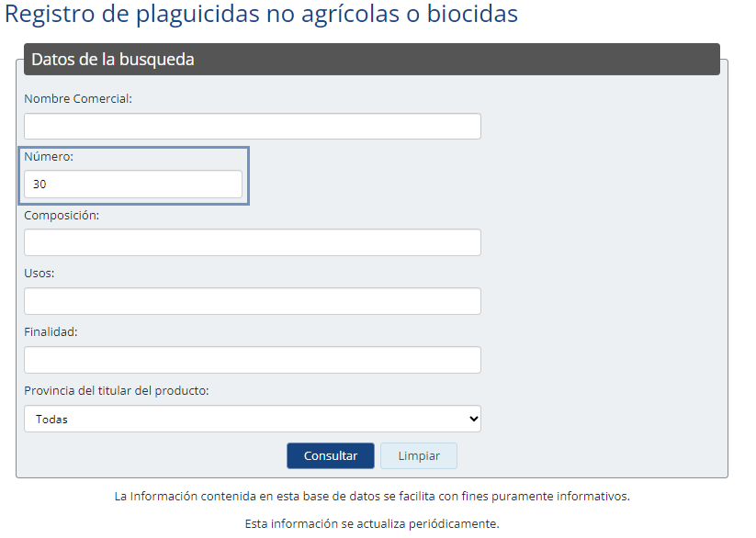The image size is (756, 538).
Task: Focus the Número input containing 30
Action: click(x=132, y=184)
